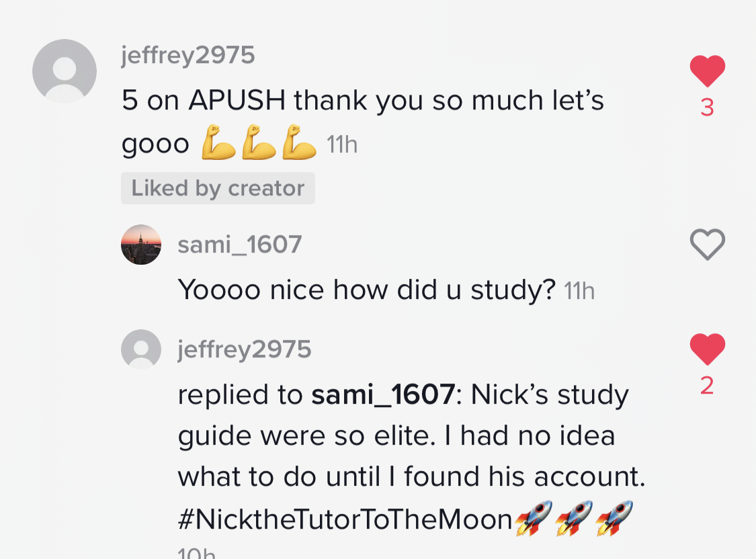Tap the small gray avatar beside jeffrey2975's reply
This screenshot has height=559, width=756.
[141, 349]
